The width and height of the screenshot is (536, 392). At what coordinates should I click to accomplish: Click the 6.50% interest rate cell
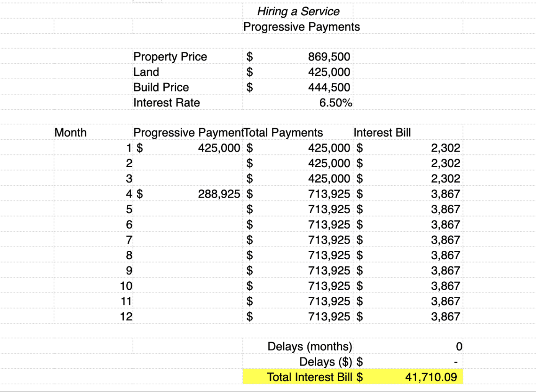[x=335, y=103]
